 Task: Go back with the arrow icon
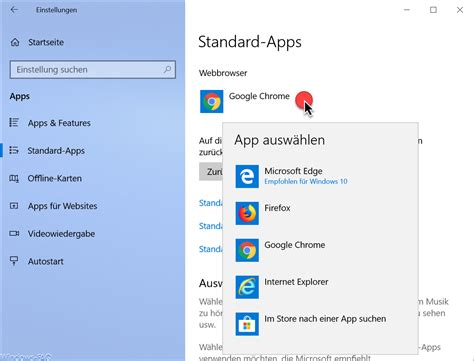click(x=14, y=10)
